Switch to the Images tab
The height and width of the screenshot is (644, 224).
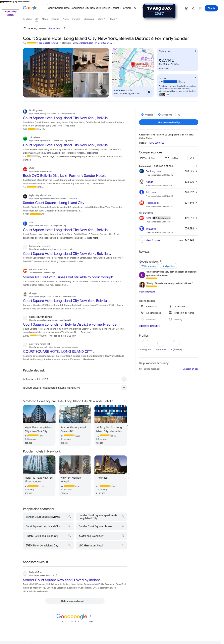click(x=55, y=19)
